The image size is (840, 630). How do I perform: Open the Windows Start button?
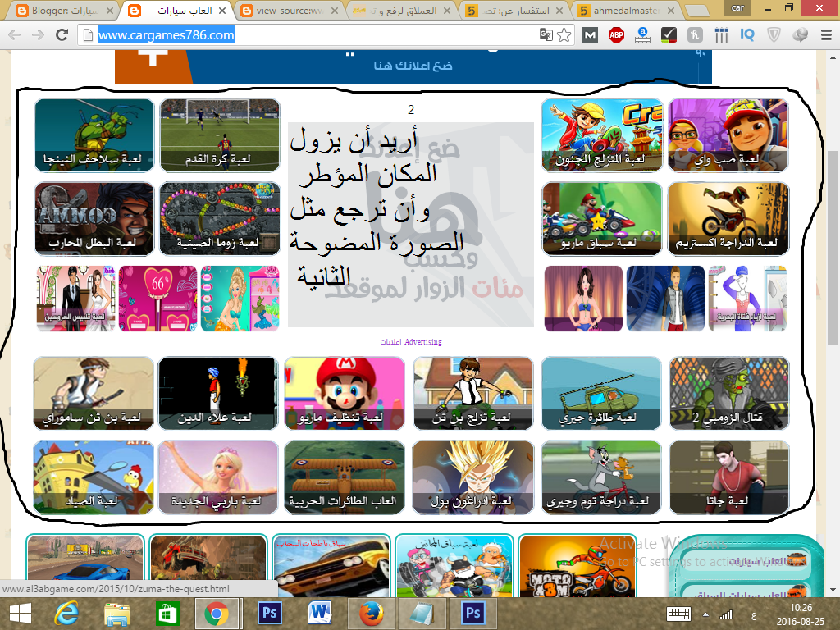tap(21, 614)
